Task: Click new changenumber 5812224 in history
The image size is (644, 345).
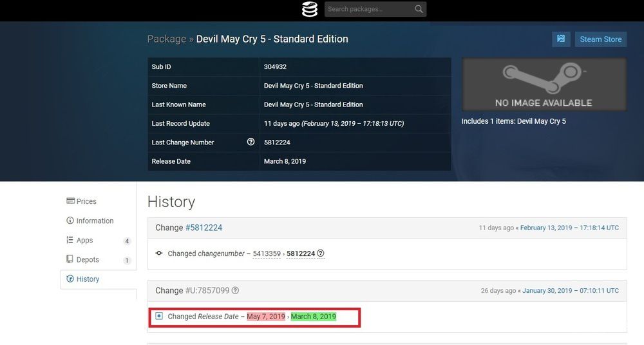Action: pos(301,253)
